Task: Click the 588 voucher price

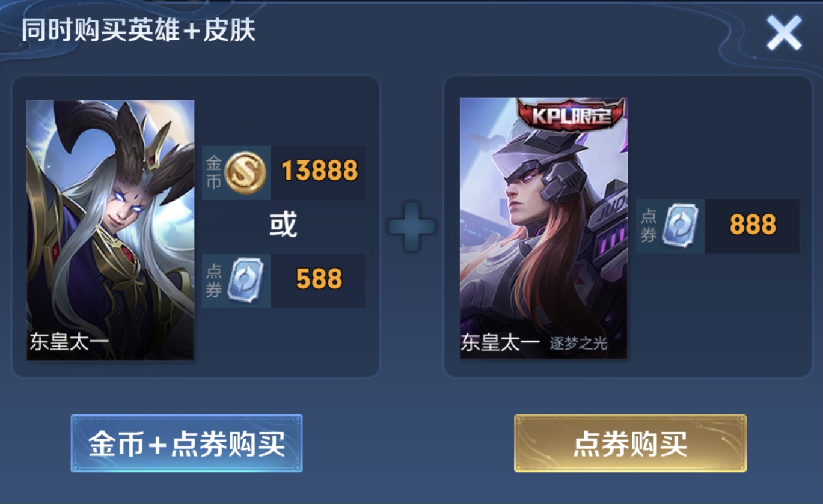Action: 319,279
